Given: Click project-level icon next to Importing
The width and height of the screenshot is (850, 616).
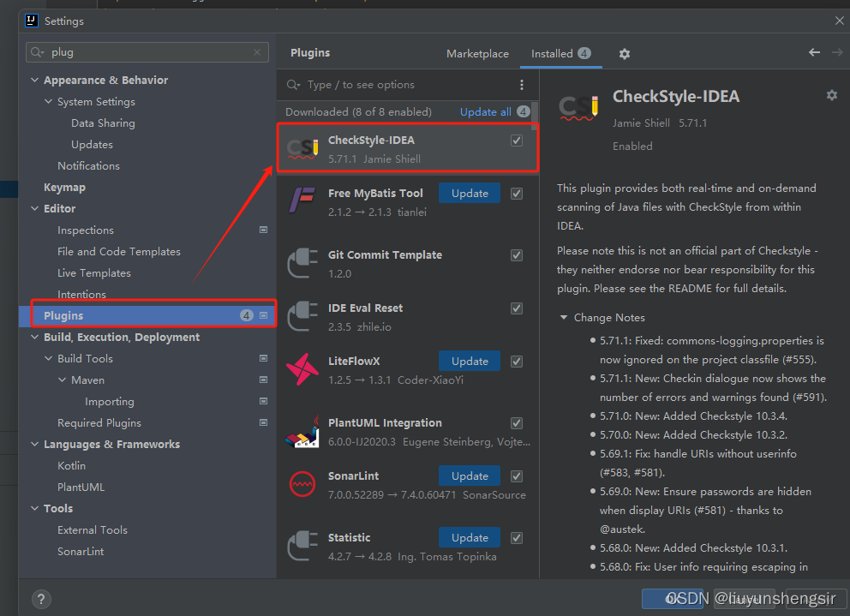Looking at the screenshot, I should pos(263,401).
